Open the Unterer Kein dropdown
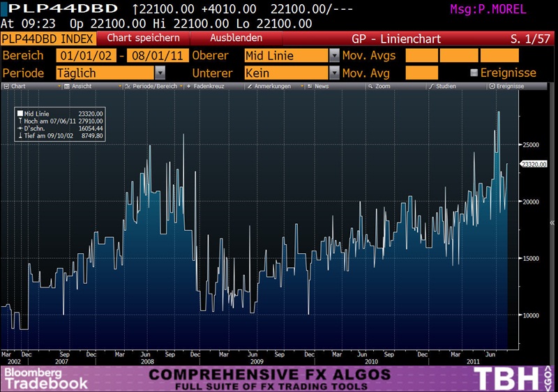This screenshot has height=392, width=558. pos(334,73)
